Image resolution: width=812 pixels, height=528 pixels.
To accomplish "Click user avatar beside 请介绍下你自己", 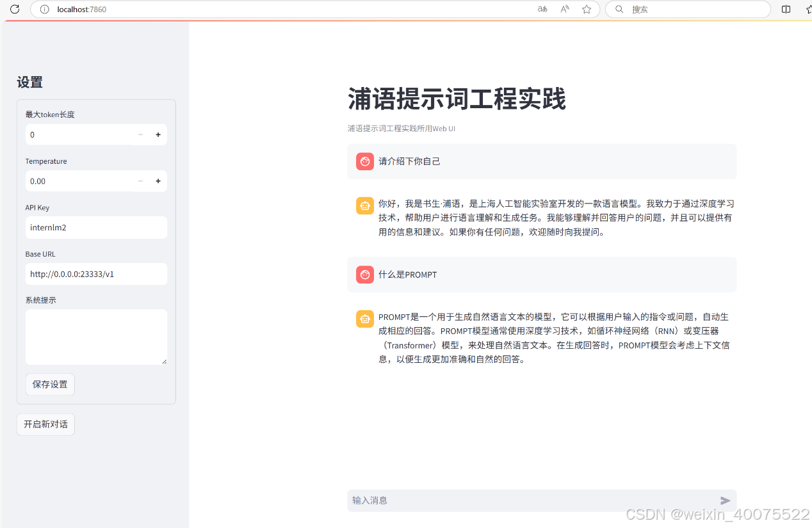I will coord(365,161).
